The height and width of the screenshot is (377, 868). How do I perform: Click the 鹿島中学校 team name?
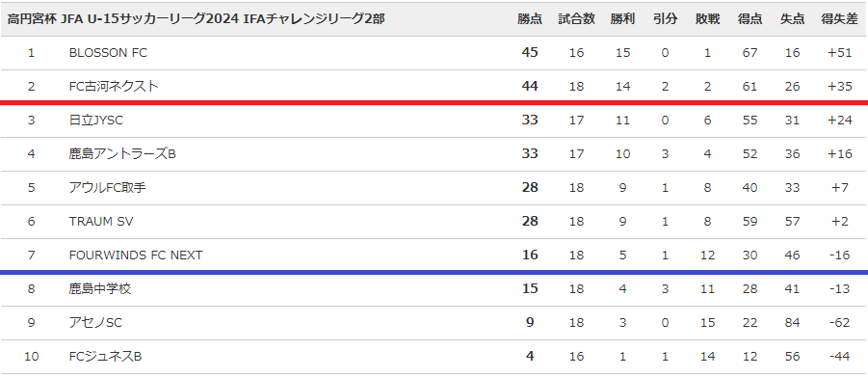pos(99,289)
